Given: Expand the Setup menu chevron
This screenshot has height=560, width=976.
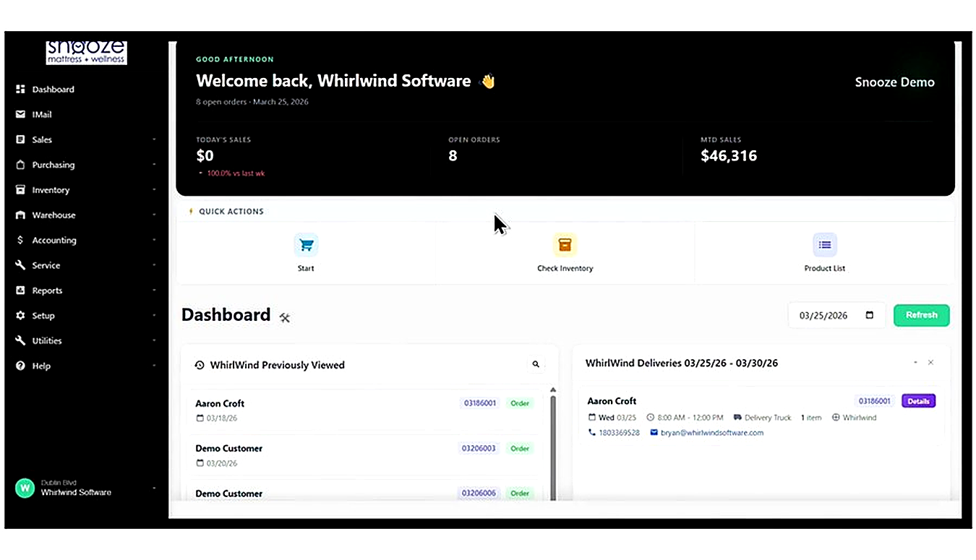Looking at the screenshot, I should coord(154,316).
